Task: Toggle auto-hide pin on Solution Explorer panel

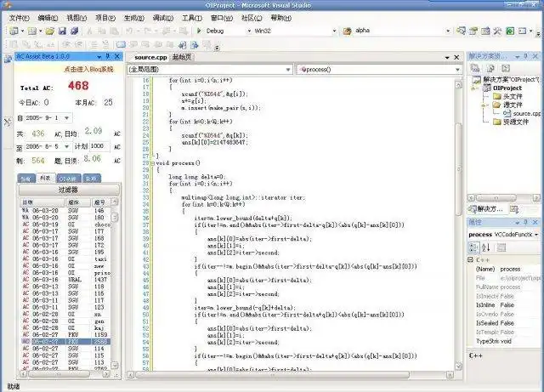Action: (526, 56)
